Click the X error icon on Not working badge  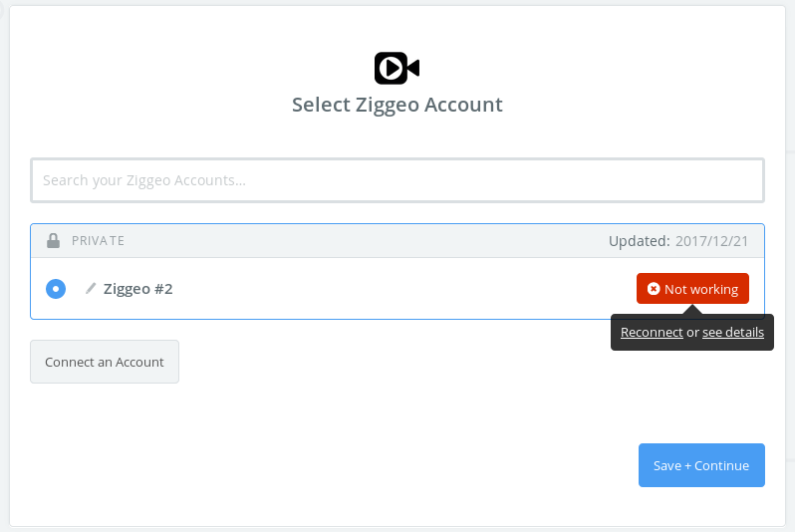click(654, 289)
